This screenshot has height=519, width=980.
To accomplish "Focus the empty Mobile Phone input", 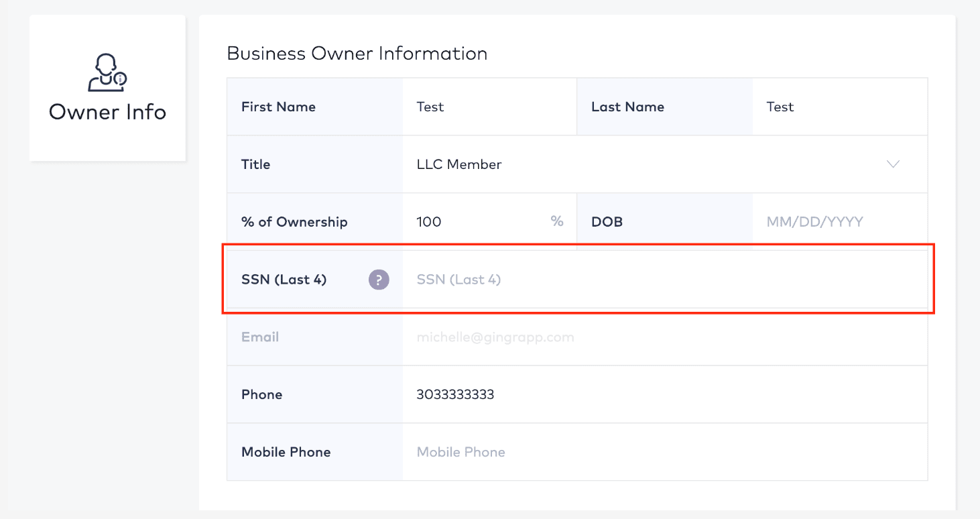I will [665, 452].
